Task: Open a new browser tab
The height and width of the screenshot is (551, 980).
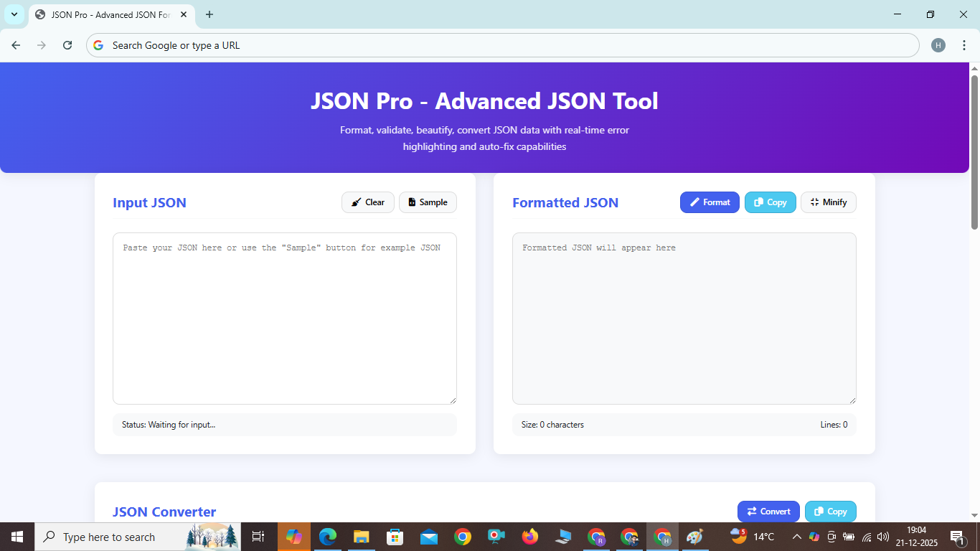Action: coord(209,14)
